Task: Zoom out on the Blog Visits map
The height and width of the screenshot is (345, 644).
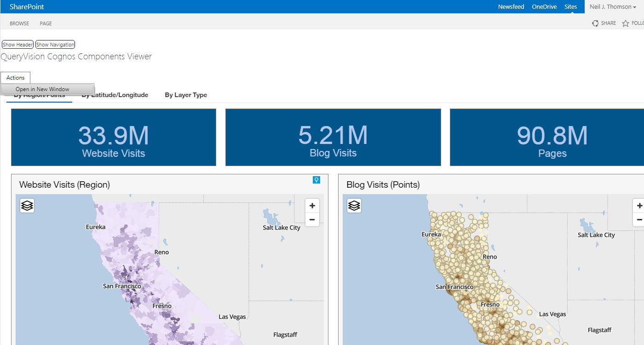Action: [x=639, y=219]
